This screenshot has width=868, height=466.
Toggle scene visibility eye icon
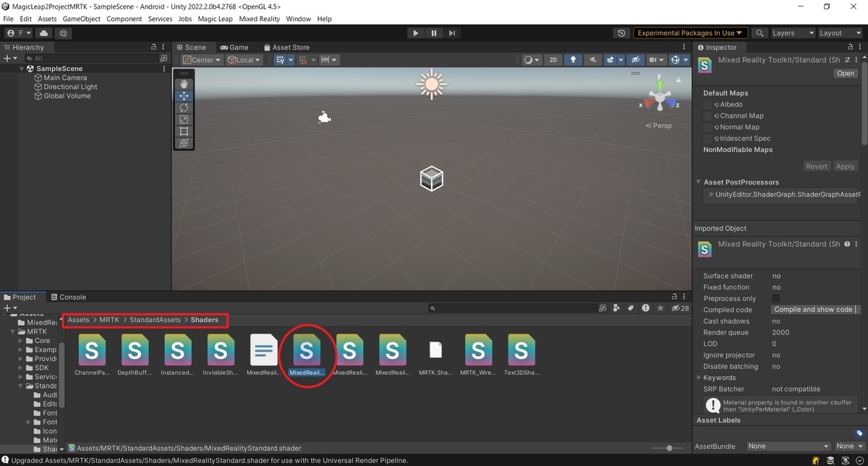[636, 60]
